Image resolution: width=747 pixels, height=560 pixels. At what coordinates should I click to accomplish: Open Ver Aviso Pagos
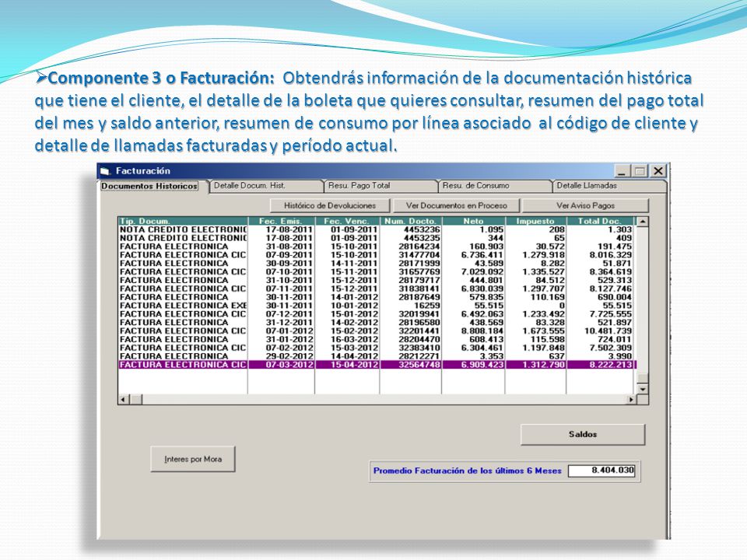click(585, 205)
